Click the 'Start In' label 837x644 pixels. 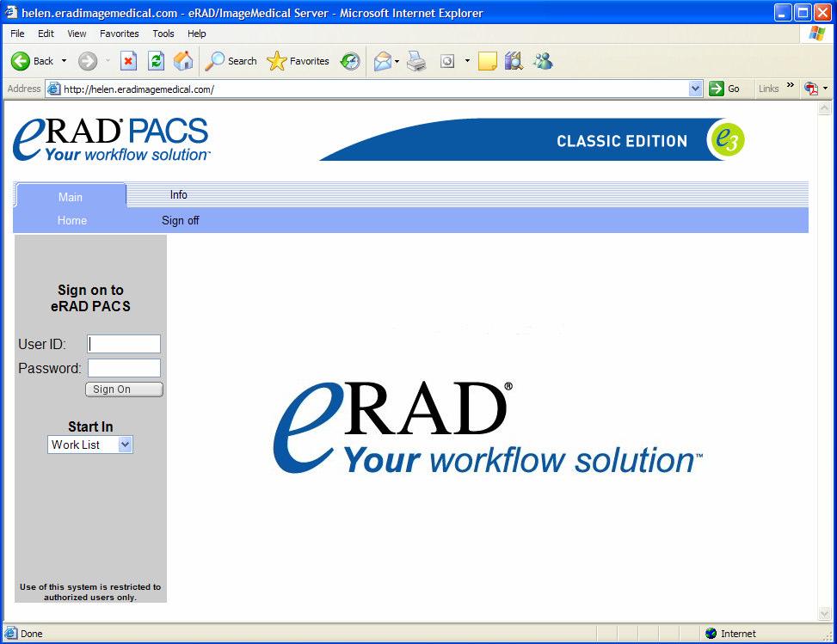pyautogui.click(x=90, y=426)
